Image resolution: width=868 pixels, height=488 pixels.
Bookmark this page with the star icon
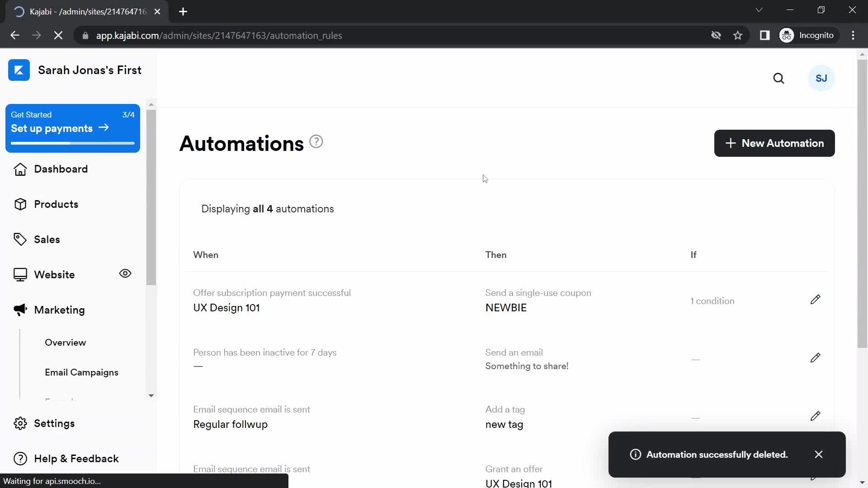click(738, 35)
